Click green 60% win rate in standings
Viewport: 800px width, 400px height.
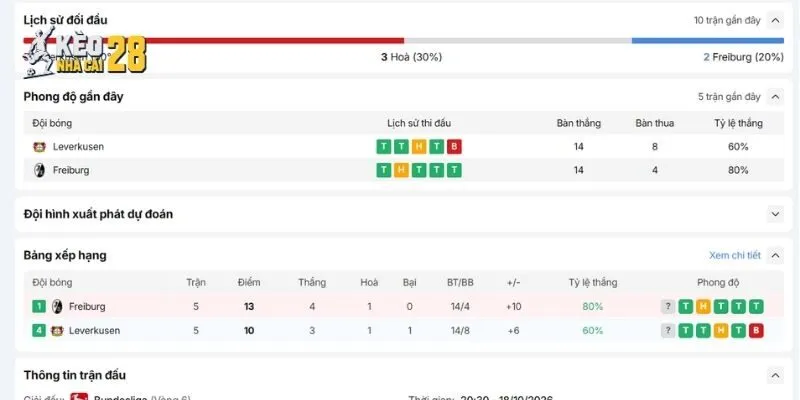tap(593, 331)
